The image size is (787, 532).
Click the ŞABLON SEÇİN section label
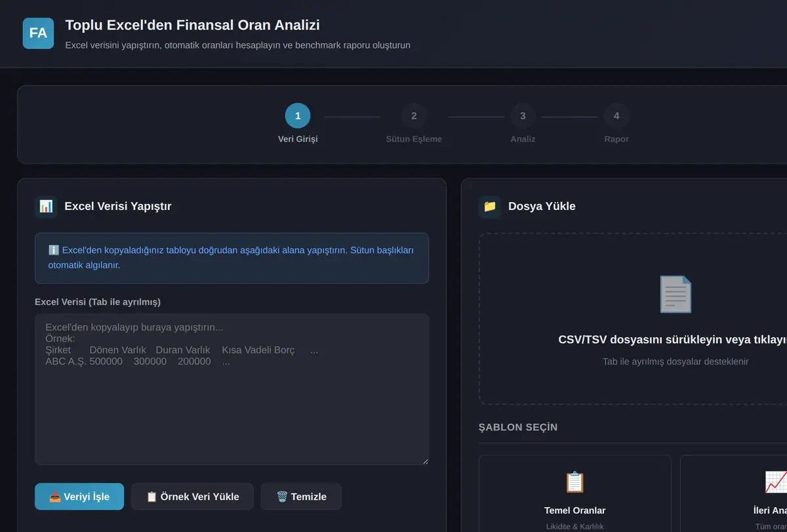pyautogui.click(x=518, y=427)
